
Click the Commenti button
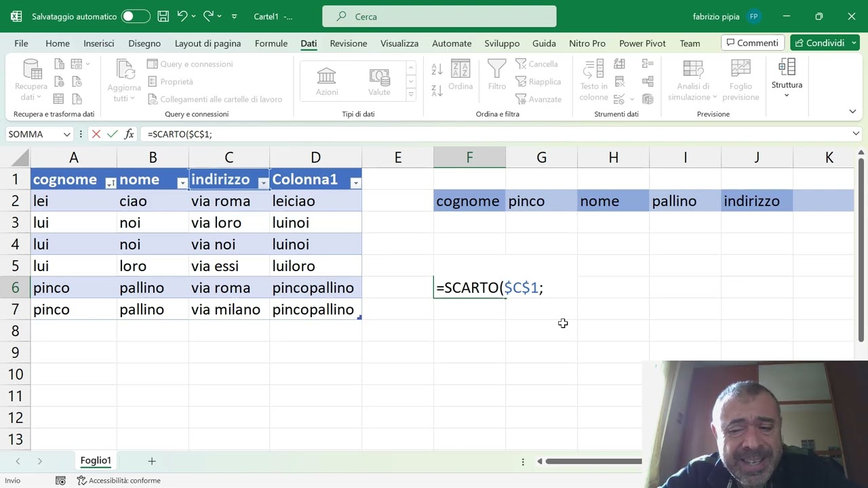[753, 43]
